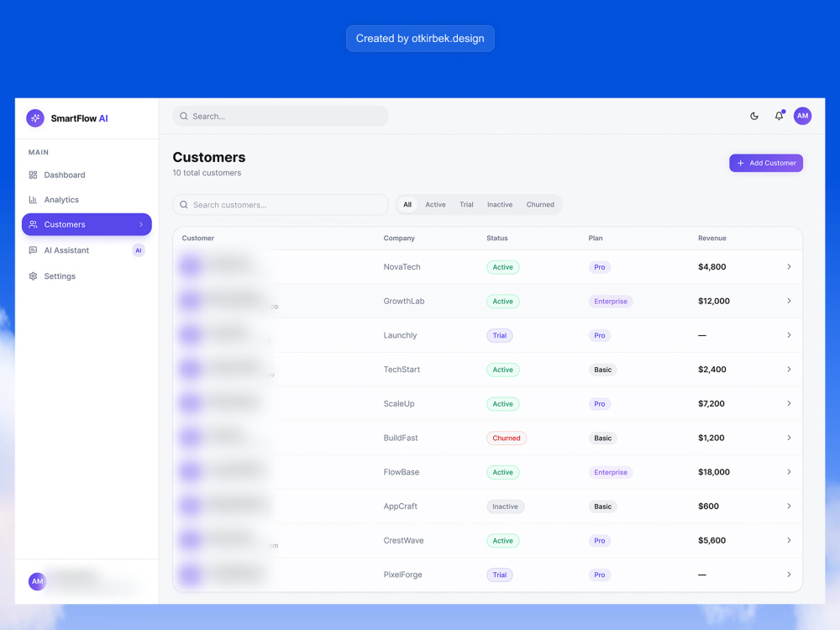The width and height of the screenshot is (840, 630).
Task: Click the Company column header
Action: [x=399, y=239]
